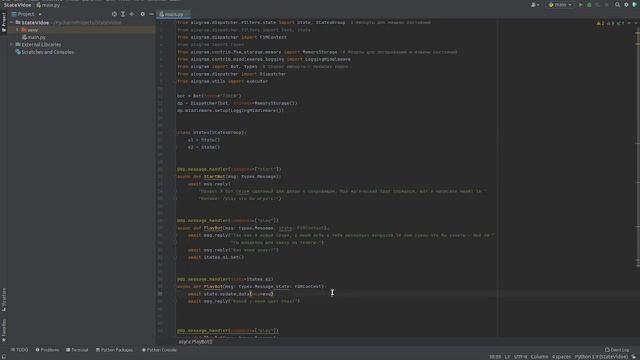640x360 pixels.
Task: Toggle tool window quick-access icon at bottom-left
Action: click(x=4, y=357)
